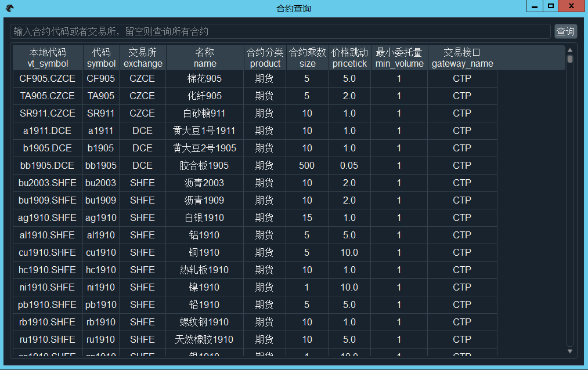Minimize the 合约查询 window
This screenshot has height=370, width=588.
point(535,6)
